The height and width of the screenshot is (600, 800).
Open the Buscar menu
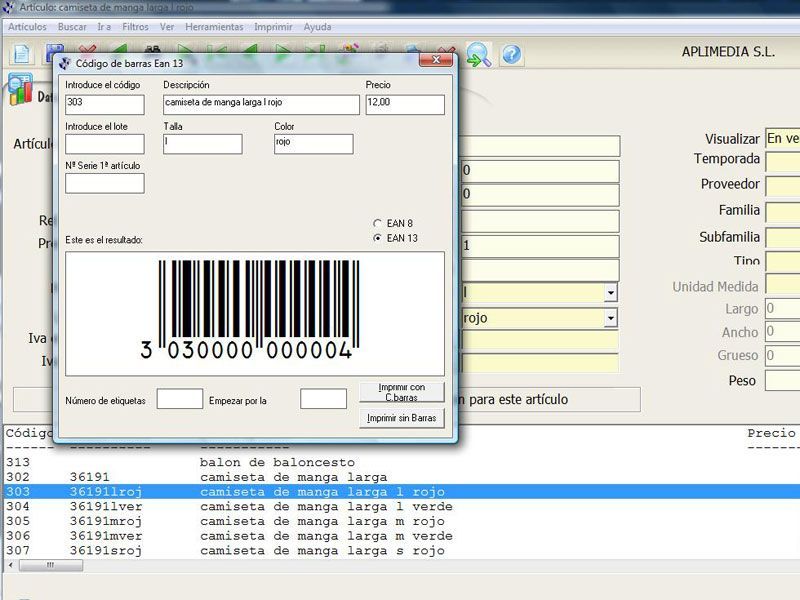(x=72, y=27)
